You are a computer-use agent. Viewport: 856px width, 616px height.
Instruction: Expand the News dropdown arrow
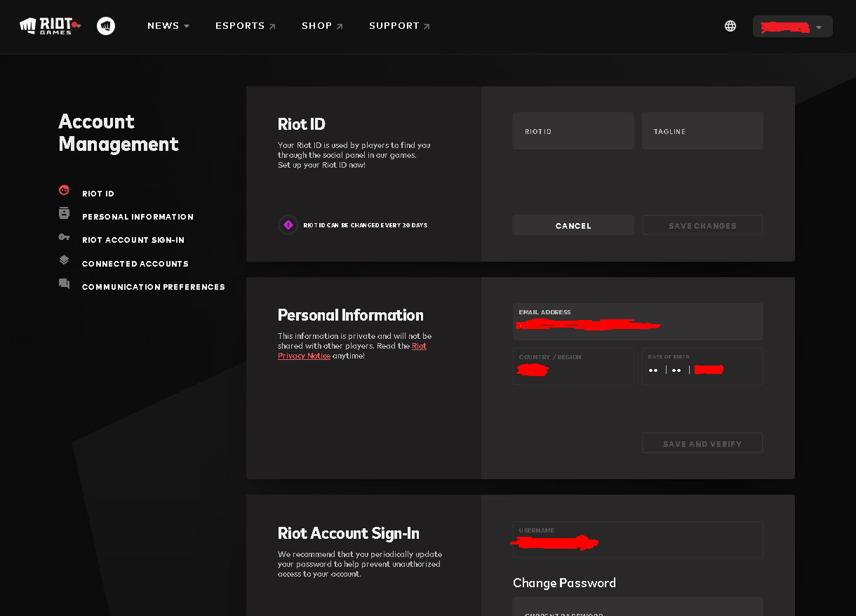[187, 27]
